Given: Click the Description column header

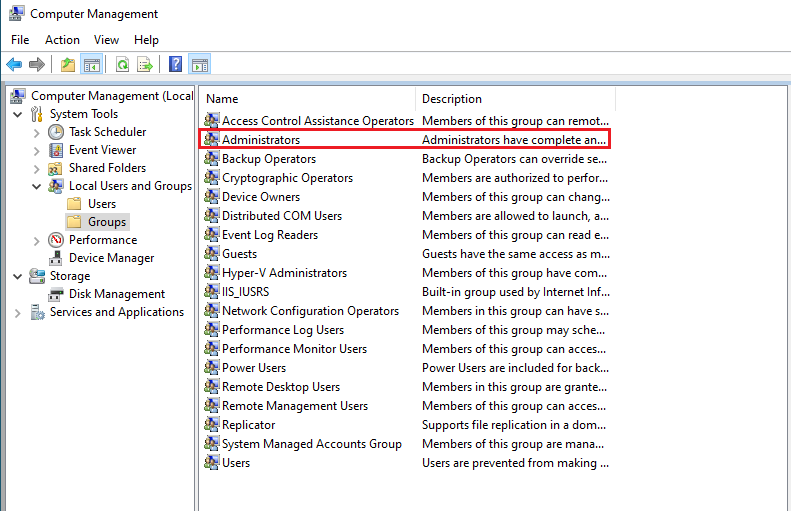Looking at the screenshot, I should click(452, 99).
